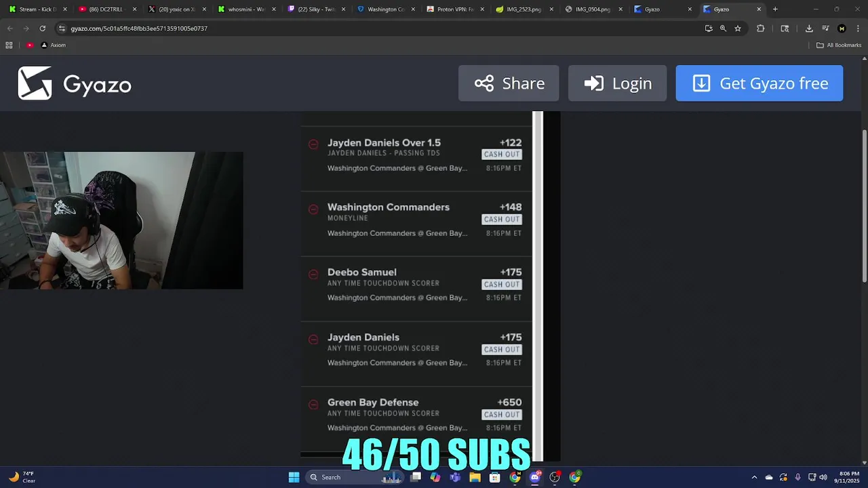Click the +122 odds value
This screenshot has height=488, width=868.
coord(511,143)
